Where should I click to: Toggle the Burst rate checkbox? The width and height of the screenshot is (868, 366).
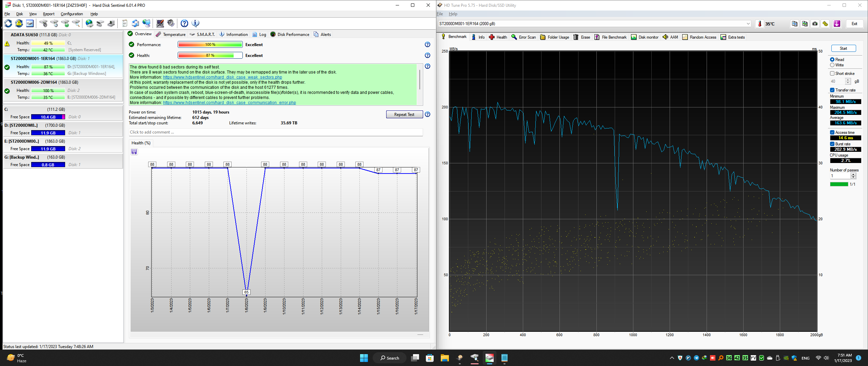[832, 144]
